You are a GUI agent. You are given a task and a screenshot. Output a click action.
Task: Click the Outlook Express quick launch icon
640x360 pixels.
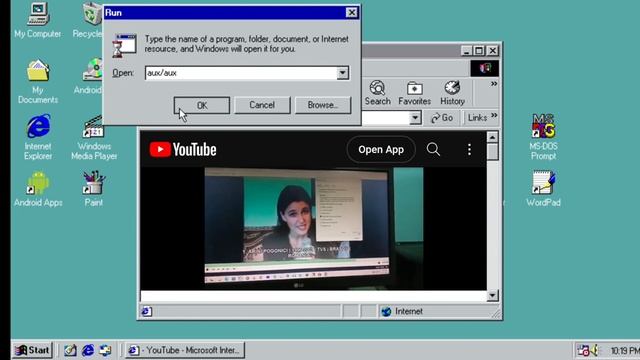(x=105, y=350)
